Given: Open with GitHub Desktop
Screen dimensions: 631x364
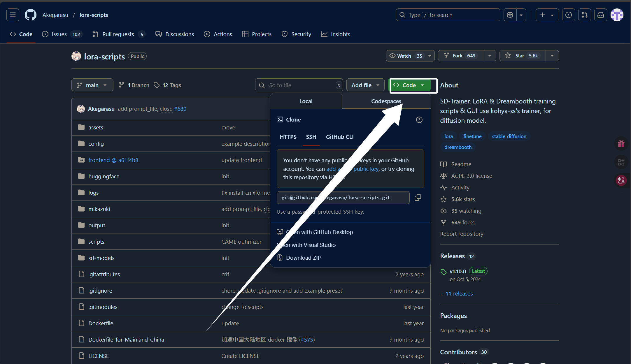Looking at the screenshot, I should [x=315, y=232].
